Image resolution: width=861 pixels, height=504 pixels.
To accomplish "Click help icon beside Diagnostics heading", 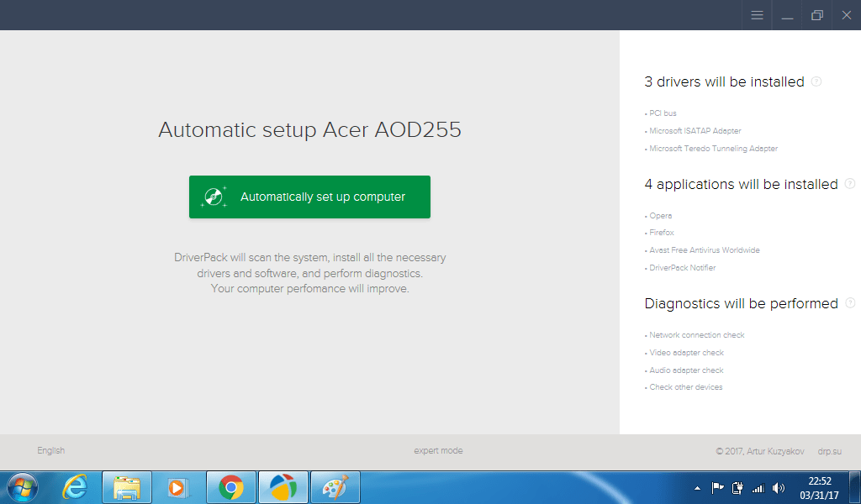I will coord(850,302).
